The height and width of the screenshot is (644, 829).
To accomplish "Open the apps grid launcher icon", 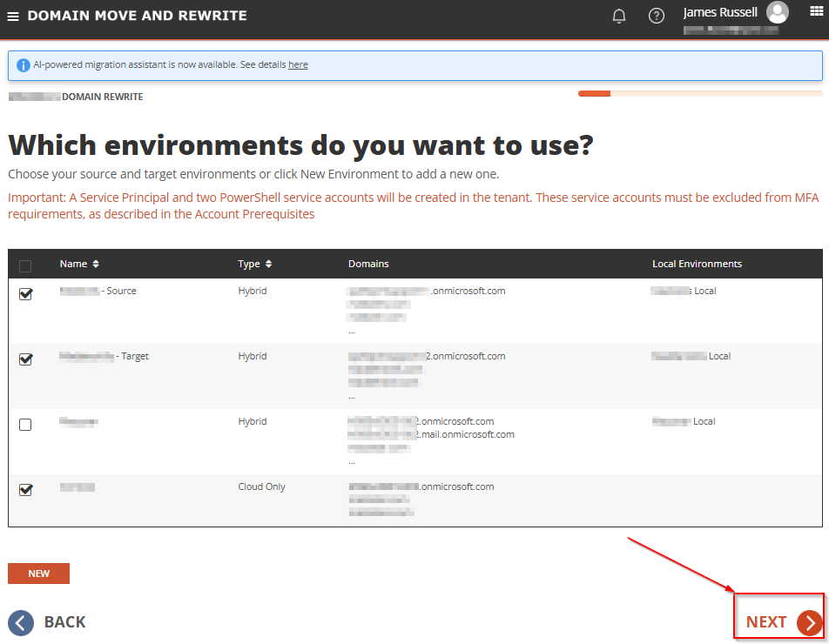I will tap(816, 11).
